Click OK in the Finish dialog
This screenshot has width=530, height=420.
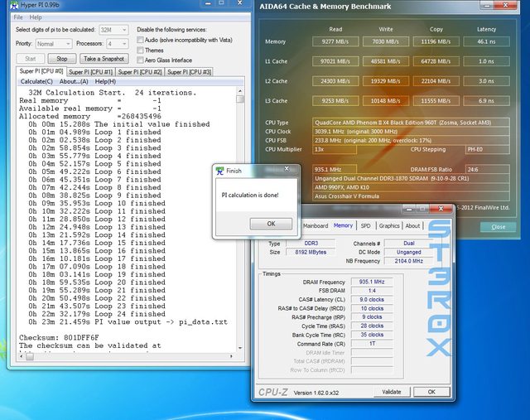tap(271, 224)
